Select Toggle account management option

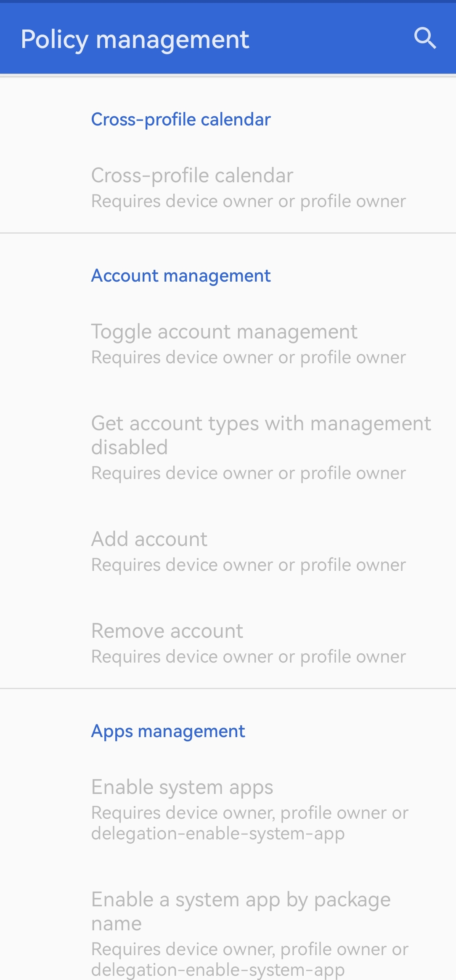224,332
